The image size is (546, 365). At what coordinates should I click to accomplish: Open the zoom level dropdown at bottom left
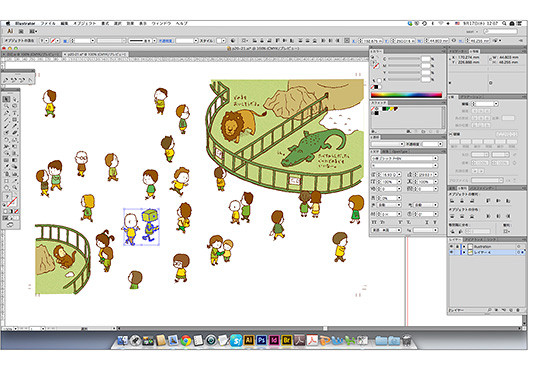pyautogui.click(x=15, y=328)
